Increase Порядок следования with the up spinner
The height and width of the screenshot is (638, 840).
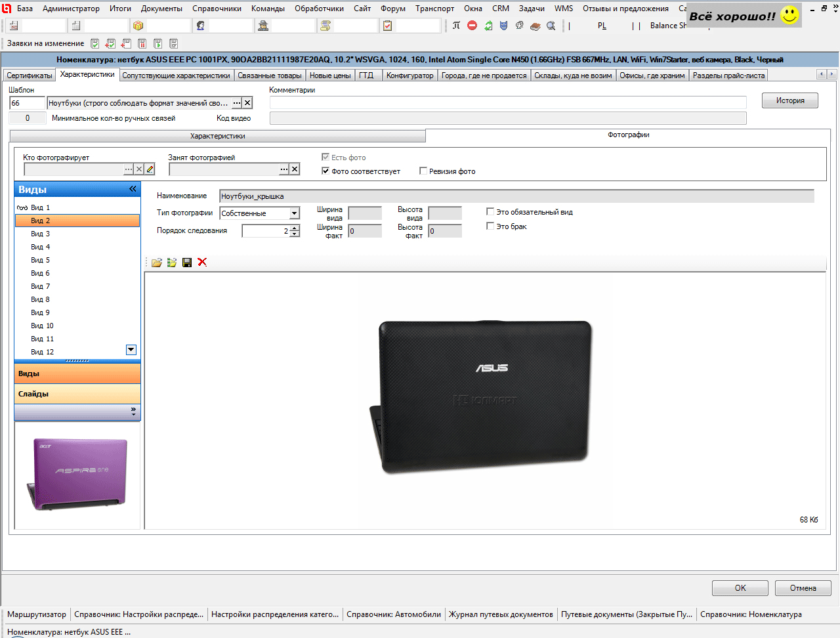pos(295,228)
